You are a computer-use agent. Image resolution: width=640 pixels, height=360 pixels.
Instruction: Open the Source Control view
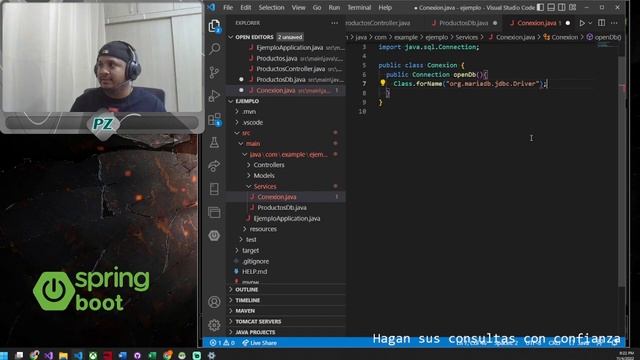pos(214,72)
